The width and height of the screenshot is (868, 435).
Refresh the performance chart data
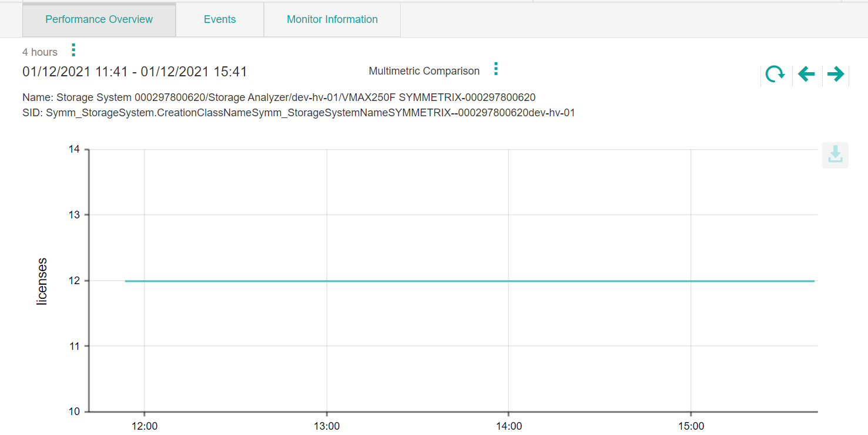775,74
